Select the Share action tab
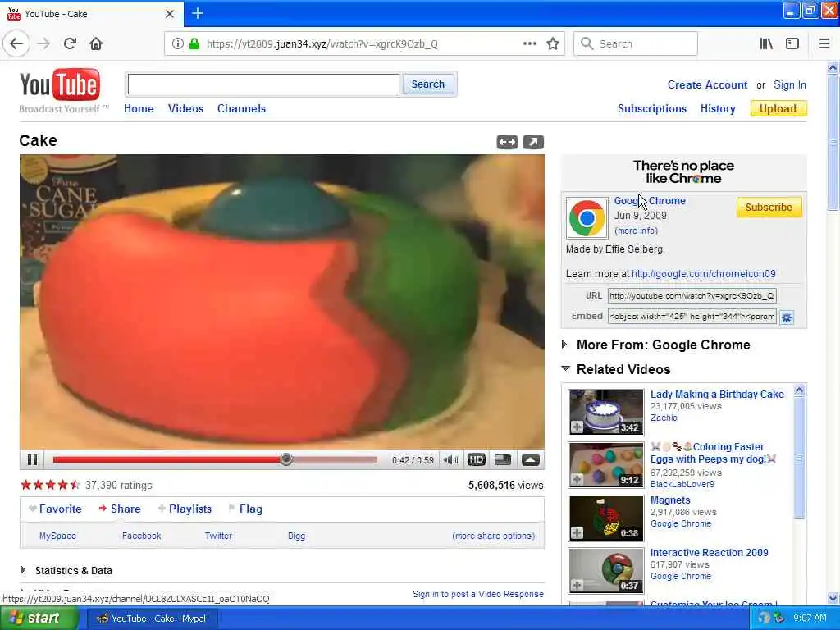 coord(120,509)
